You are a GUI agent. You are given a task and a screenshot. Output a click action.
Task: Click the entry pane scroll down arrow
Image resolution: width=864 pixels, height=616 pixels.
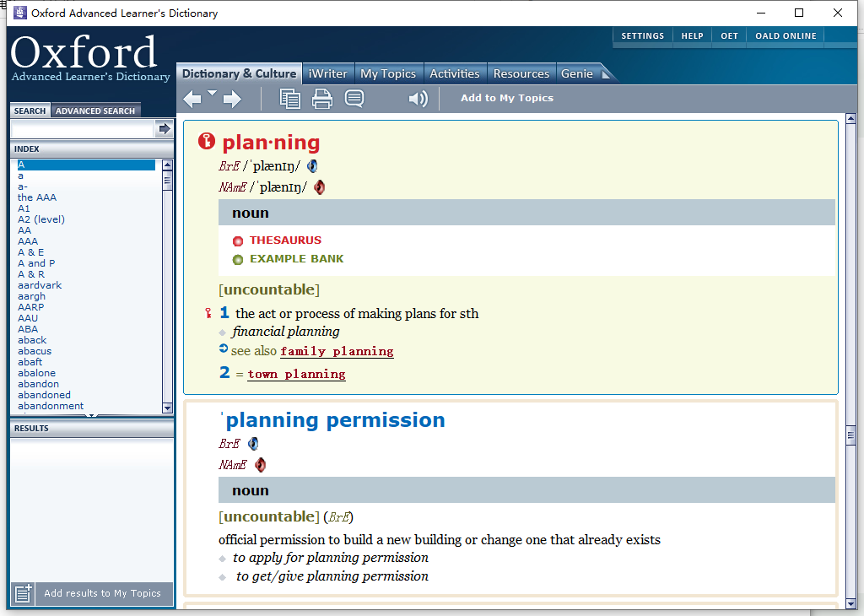click(x=850, y=604)
